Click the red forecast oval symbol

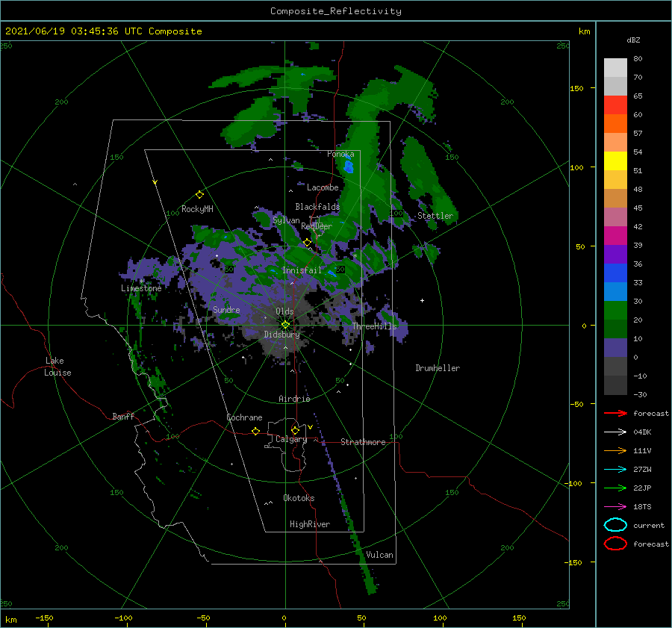click(615, 544)
